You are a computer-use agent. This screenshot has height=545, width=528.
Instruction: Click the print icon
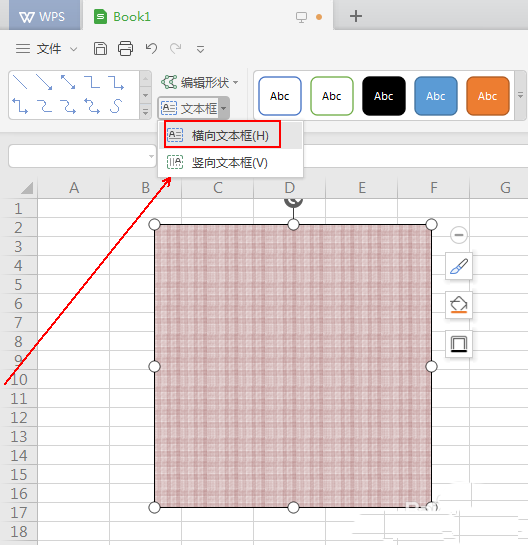tap(125, 49)
